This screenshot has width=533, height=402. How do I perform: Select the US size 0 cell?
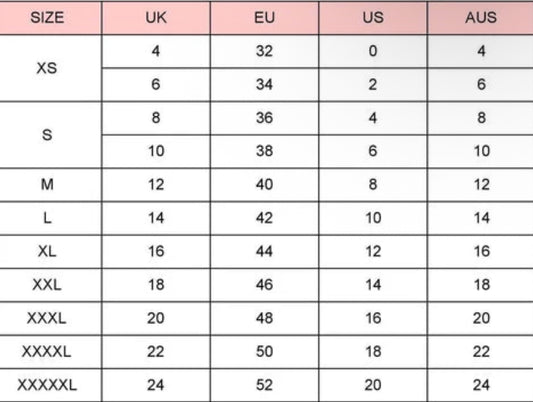pos(373,51)
